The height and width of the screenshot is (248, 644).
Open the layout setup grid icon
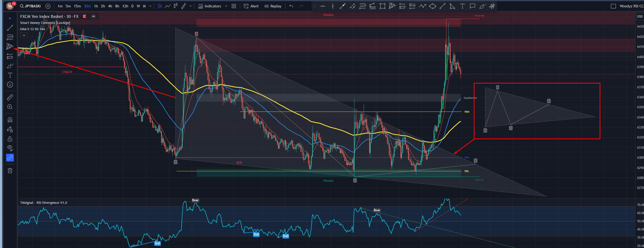pos(234,6)
